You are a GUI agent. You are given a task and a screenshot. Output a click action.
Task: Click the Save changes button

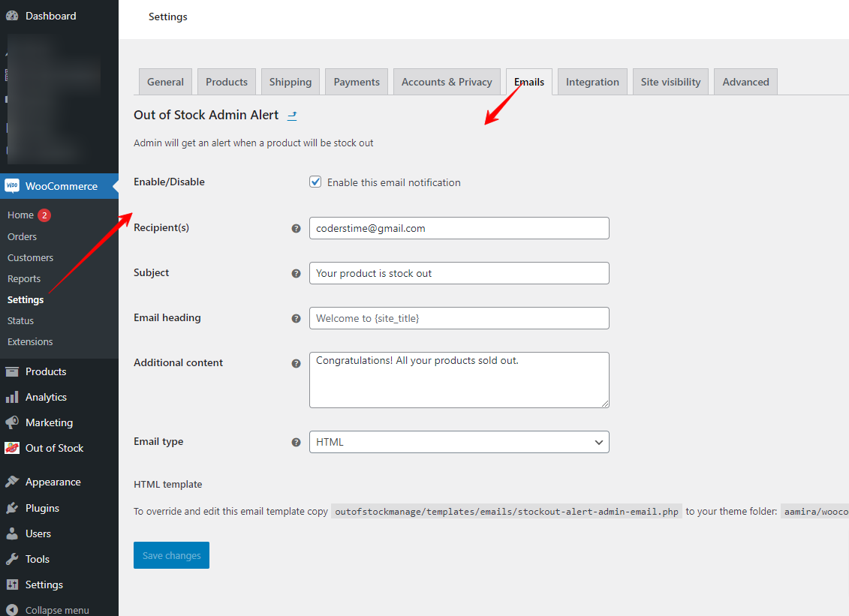pos(172,555)
